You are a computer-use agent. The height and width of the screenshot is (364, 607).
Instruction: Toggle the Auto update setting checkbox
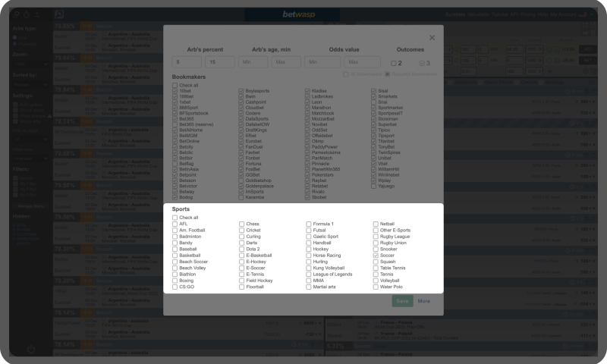click(x=15, y=105)
